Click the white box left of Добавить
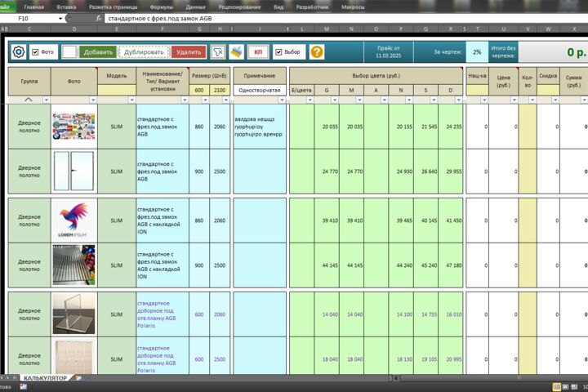Screen dimensions: 588x392 click(69, 51)
